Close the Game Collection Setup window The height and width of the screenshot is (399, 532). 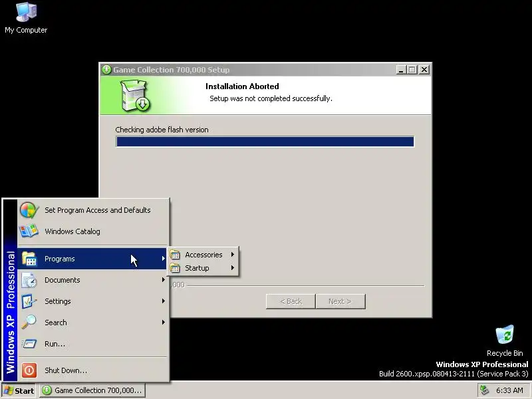coord(424,70)
